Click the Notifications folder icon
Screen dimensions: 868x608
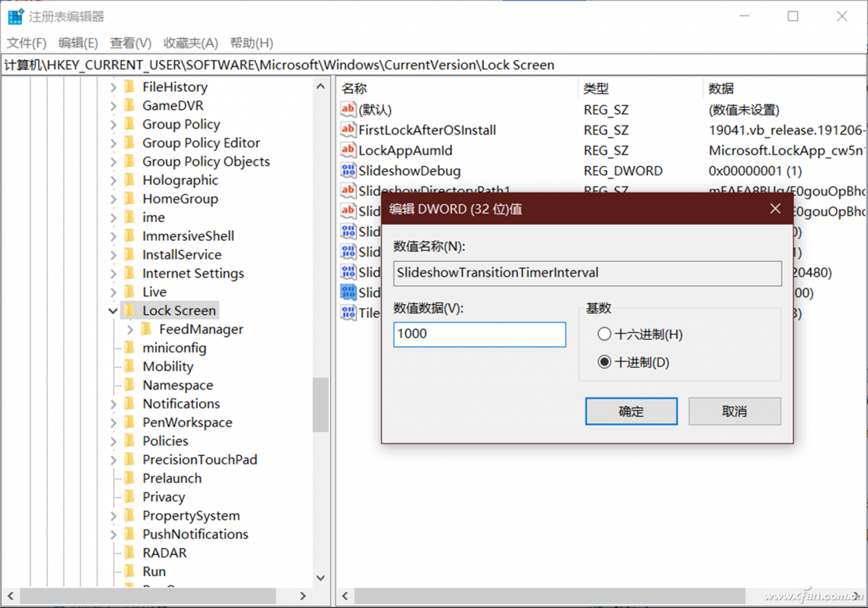[x=129, y=404]
